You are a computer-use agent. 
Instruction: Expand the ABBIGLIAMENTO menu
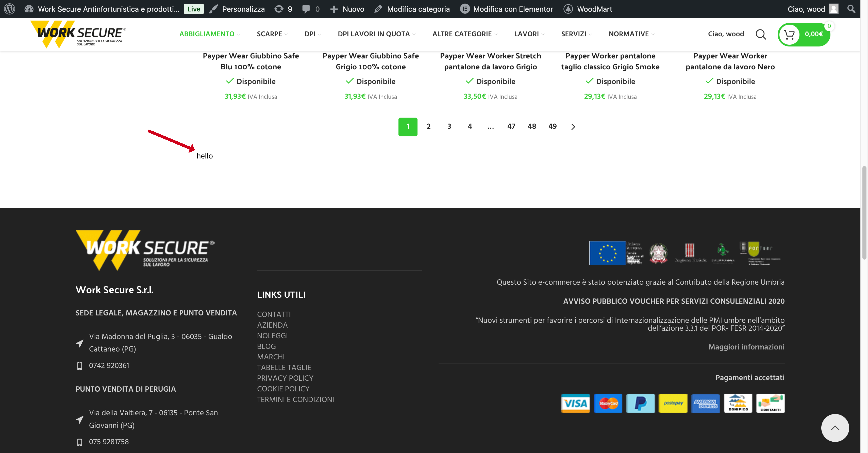tap(210, 34)
